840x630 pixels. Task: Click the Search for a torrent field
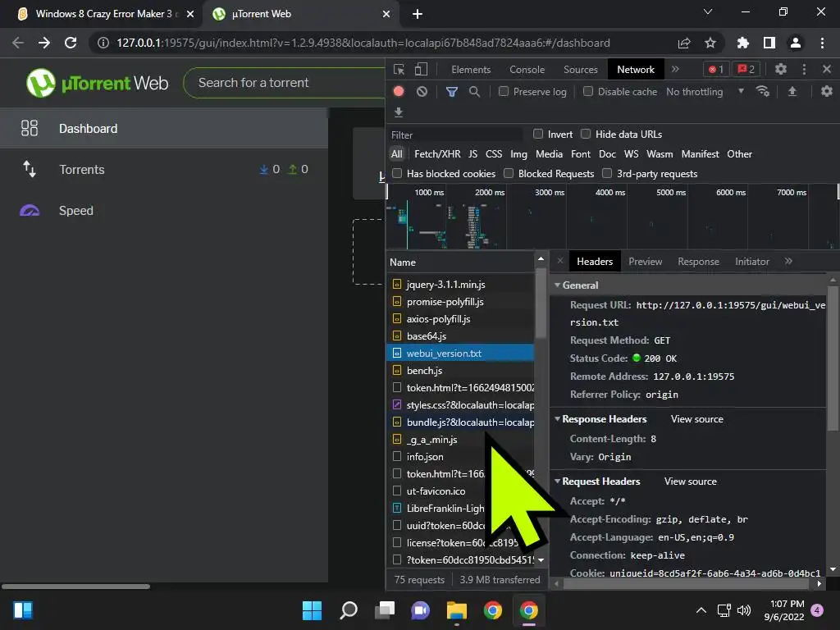pyautogui.click(x=284, y=83)
